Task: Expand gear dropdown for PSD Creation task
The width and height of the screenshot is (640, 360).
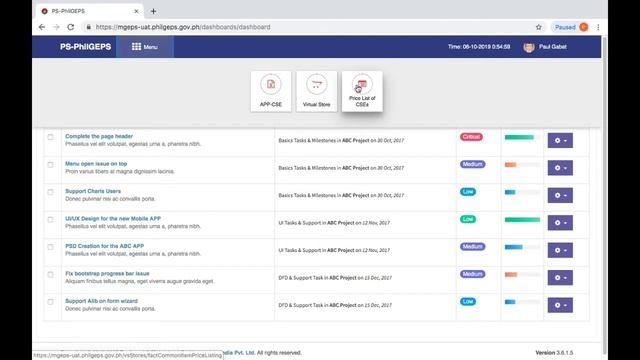Action: click(x=560, y=250)
